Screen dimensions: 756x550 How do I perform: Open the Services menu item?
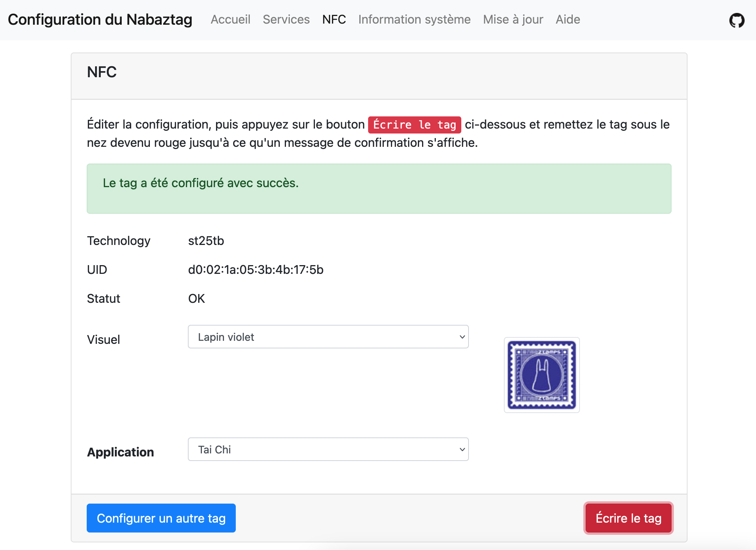(286, 19)
